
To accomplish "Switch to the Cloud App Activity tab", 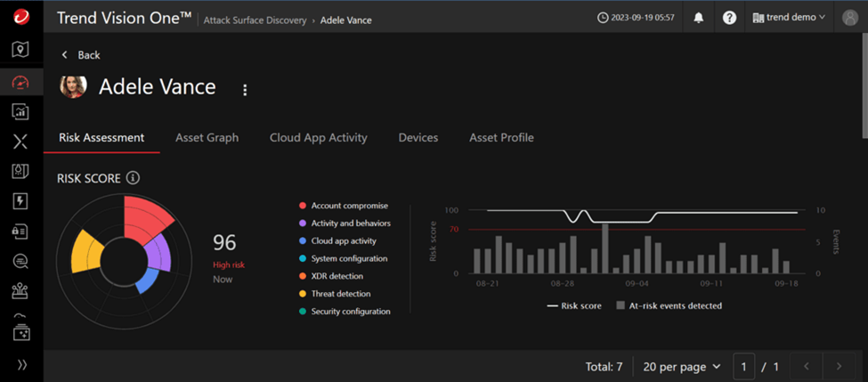I will (319, 138).
